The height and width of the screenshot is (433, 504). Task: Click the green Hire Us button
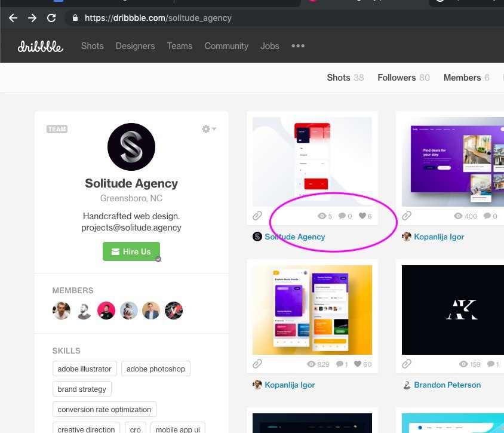pyautogui.click(x=131, y=251)
